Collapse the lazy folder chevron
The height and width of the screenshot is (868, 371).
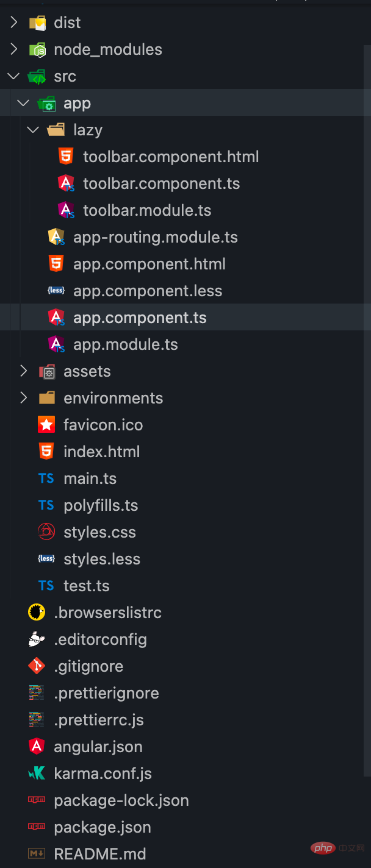(34, 130)
